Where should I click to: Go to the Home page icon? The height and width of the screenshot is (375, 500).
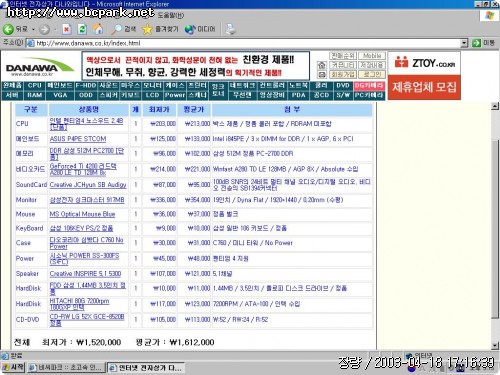point(98,29)
